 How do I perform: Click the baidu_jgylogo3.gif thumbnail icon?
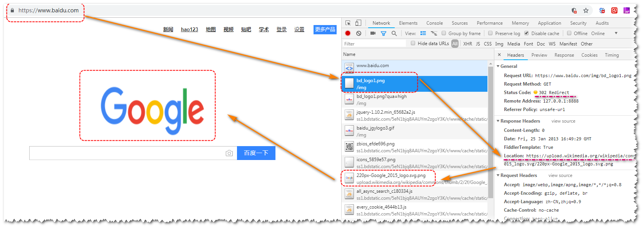(349, 131)
